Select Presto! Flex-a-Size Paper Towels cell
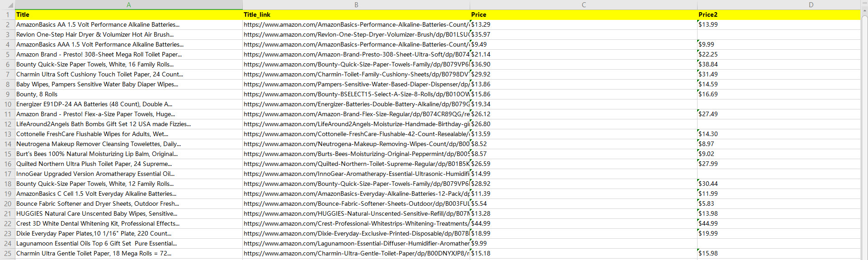868x260 pixels. click(x=129, y=114)
